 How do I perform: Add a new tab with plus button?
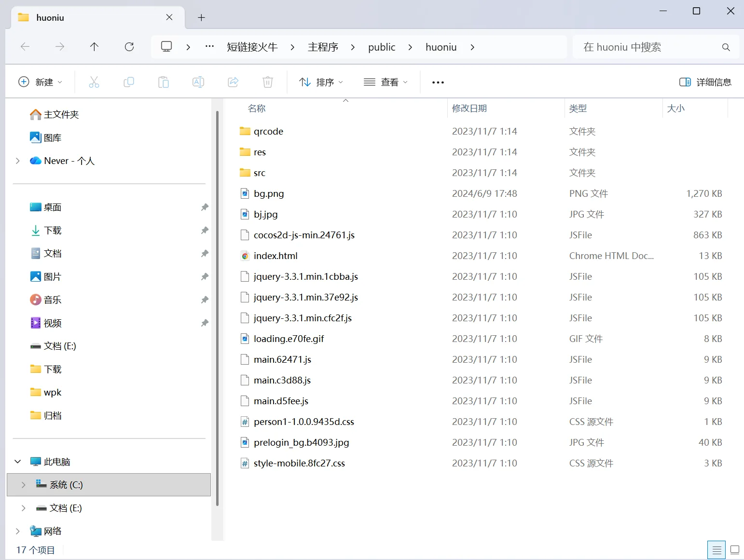pyautogui.click(x=202, y=18)
